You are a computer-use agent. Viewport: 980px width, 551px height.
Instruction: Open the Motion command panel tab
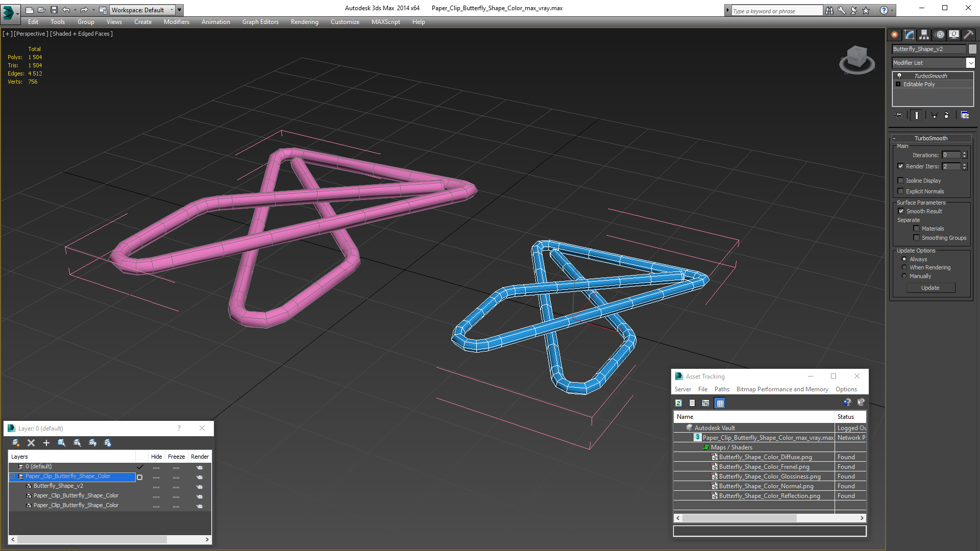pyautogui.click(x=940, y=35)
